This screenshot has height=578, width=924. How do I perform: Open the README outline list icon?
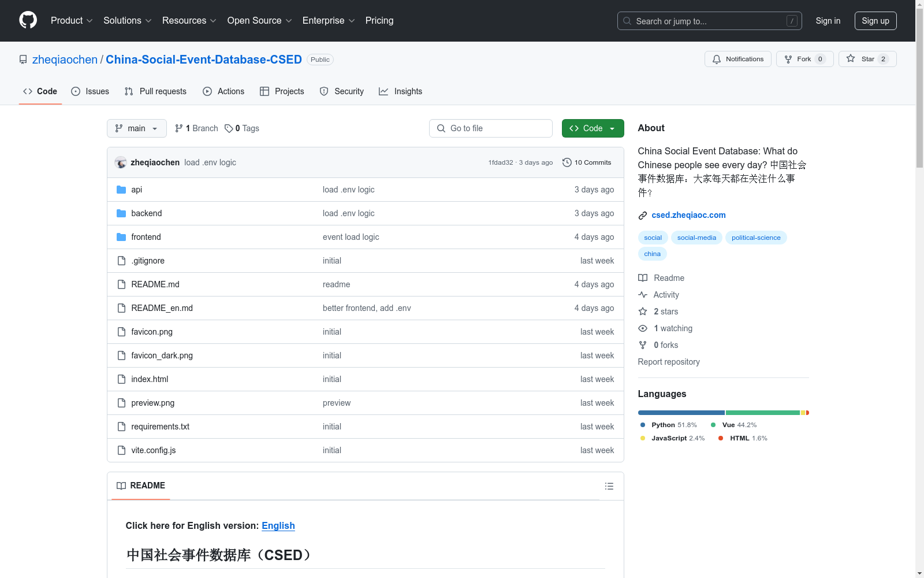tap(609, 486)
